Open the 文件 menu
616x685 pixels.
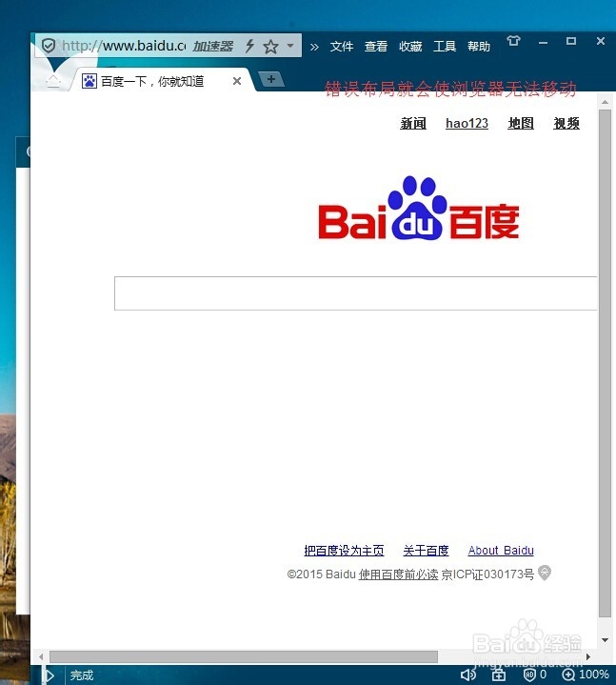(x=342, y=46)
